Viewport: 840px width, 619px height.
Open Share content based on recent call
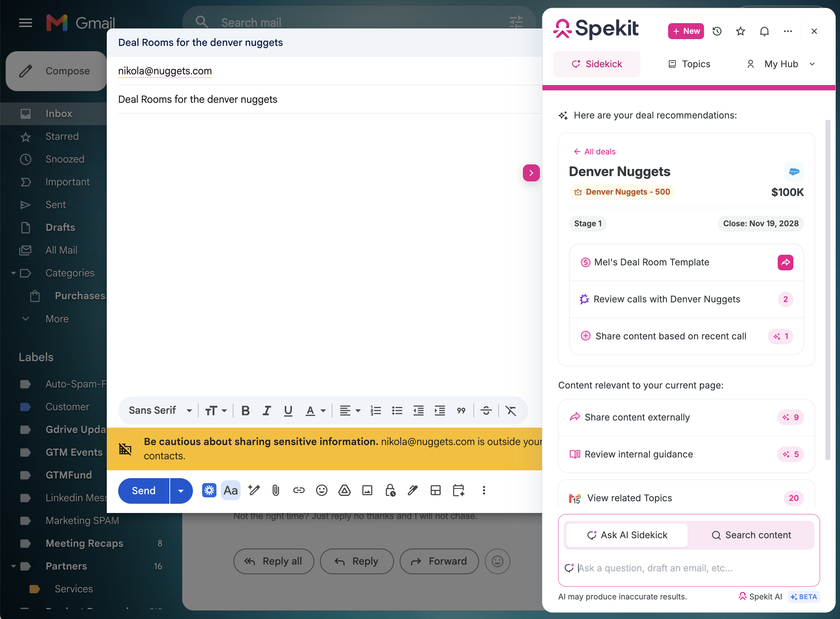686,336
